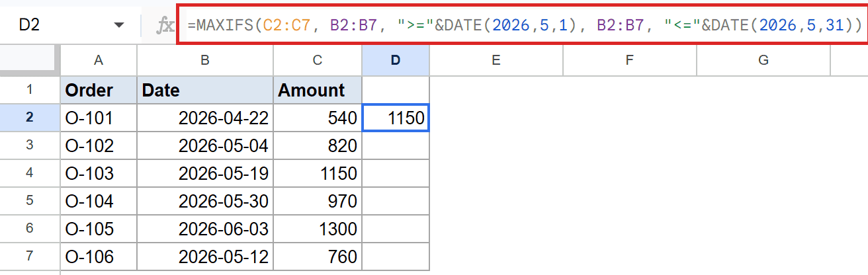The height and width of the screenshot is (275, 868).
Task: Select row 7 header
Action: [30, 256]
